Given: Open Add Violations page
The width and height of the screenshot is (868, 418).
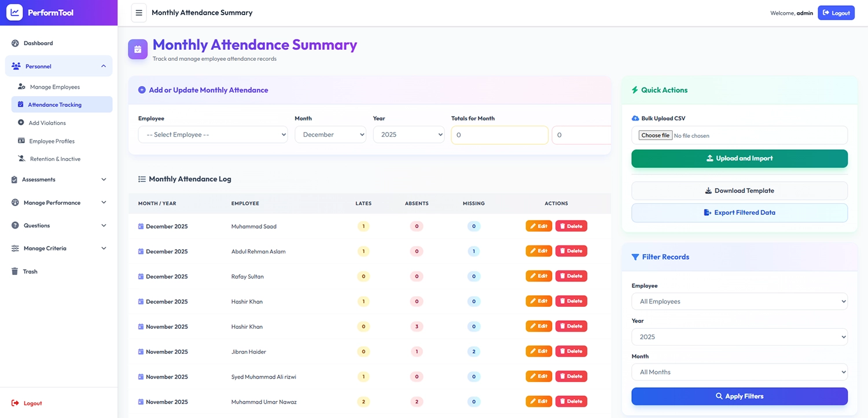Looking at the screenshot, I should 62,123.
